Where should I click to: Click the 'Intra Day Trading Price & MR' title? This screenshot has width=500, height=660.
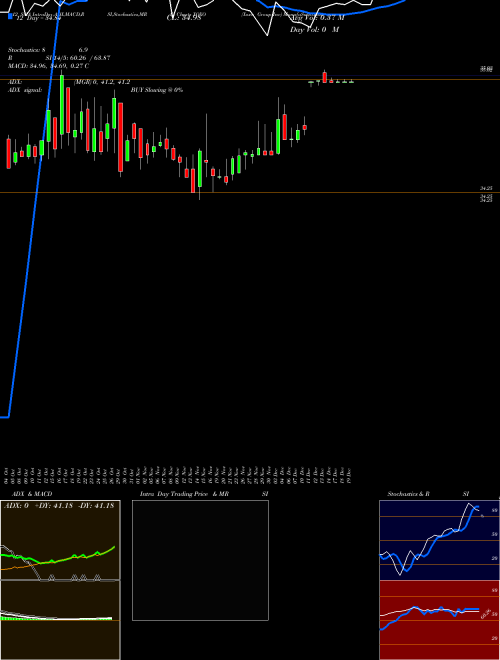click(184, 494)
